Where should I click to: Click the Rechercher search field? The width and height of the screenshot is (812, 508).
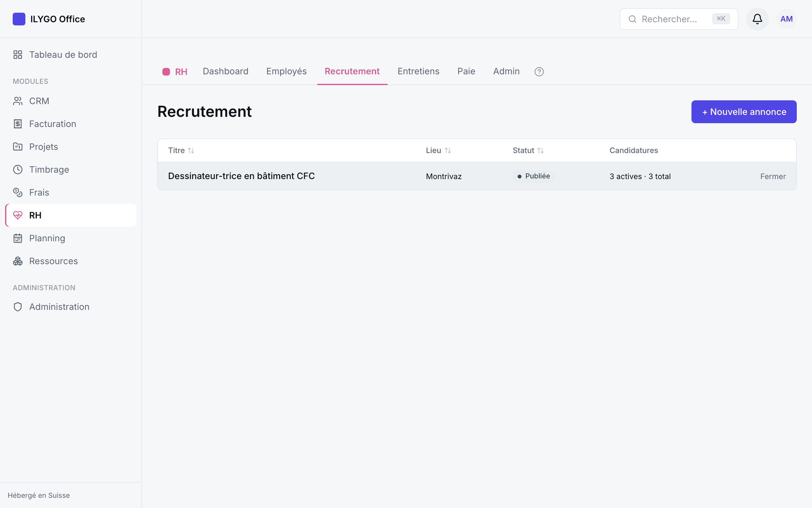(679, 19)
